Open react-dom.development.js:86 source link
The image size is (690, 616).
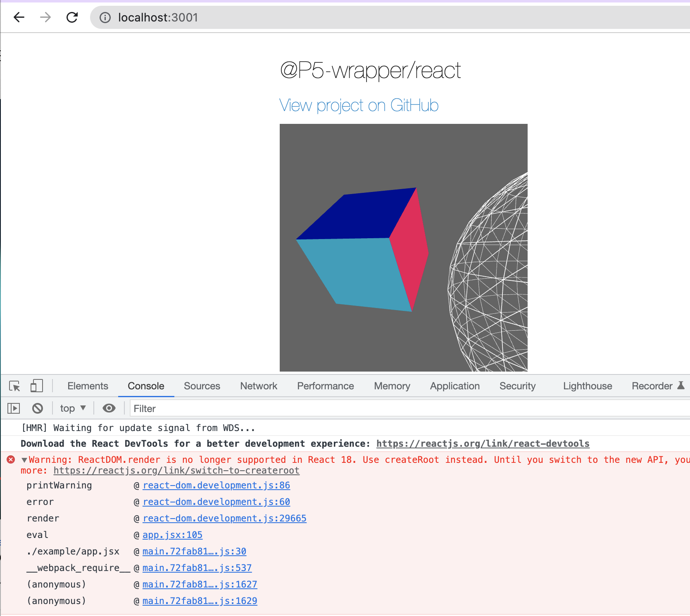pyautogui.click(x=216, y=486)
